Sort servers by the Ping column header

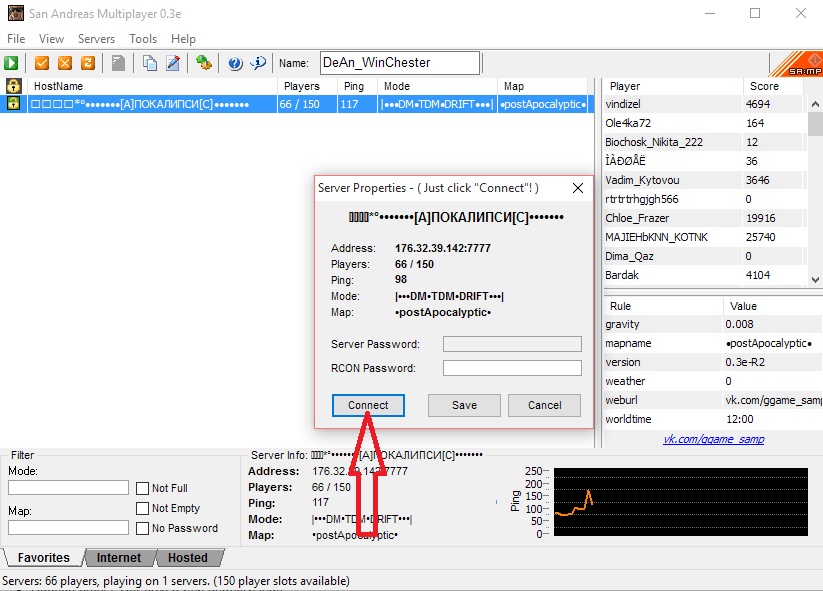(357, 86)
